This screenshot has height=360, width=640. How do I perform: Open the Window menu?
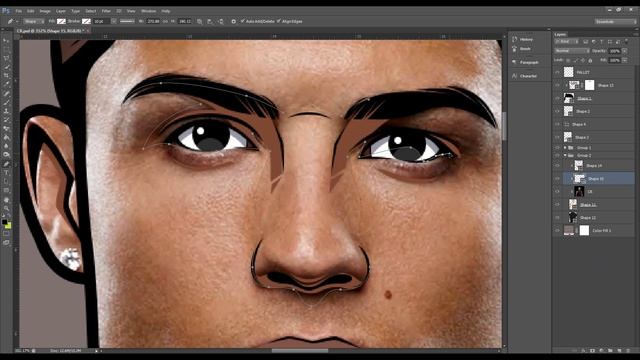point(149,11)
